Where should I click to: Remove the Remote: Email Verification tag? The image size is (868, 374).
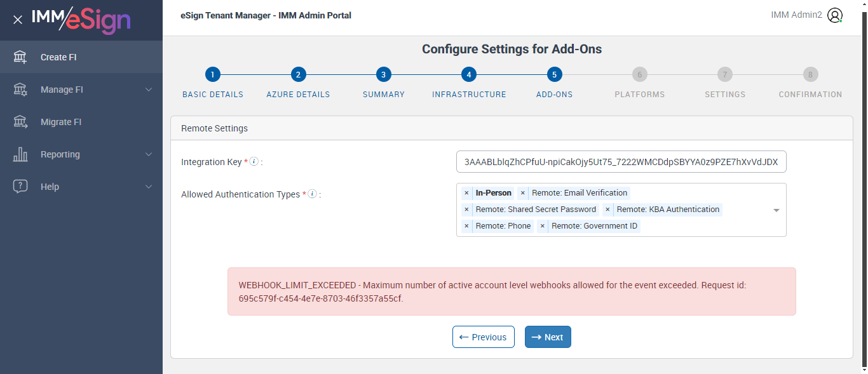click(523, 193)
